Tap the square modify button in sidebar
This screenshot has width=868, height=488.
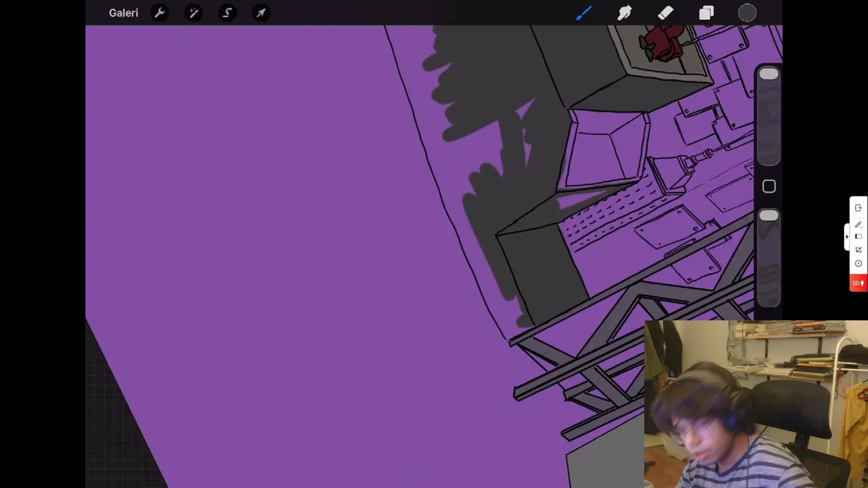click(x=769, y=186)
